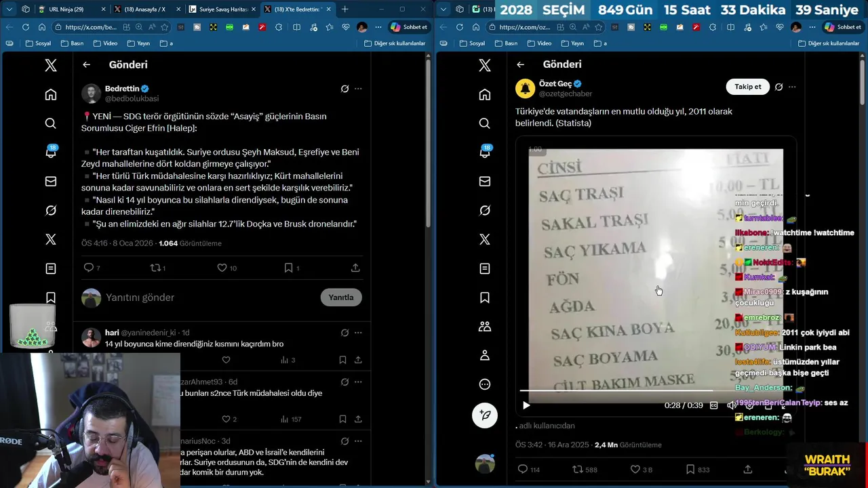868x488 pixels.
Task: Bookmark Bedrettin's post
Action: [x=288, y=268]
